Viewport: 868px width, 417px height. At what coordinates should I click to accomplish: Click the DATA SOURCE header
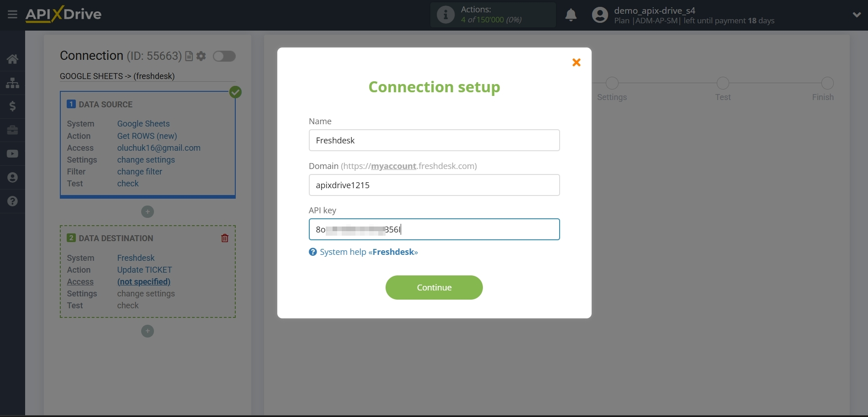[106, 105]
